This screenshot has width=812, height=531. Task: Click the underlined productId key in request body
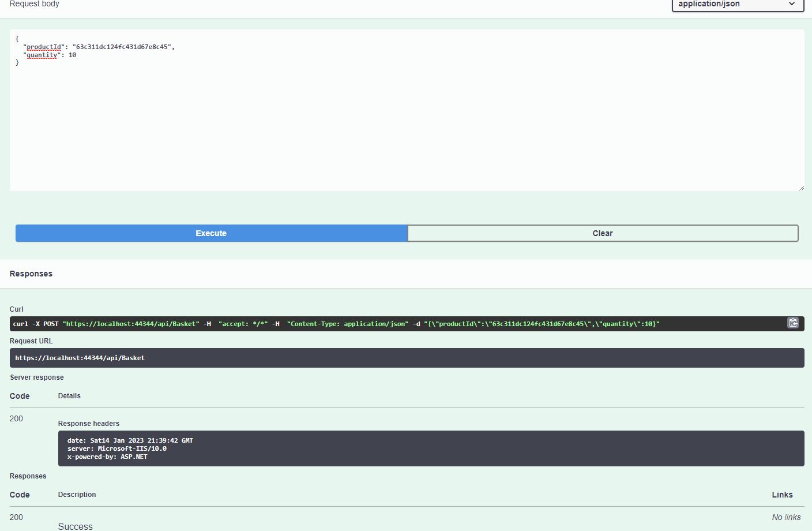(44, 47)
